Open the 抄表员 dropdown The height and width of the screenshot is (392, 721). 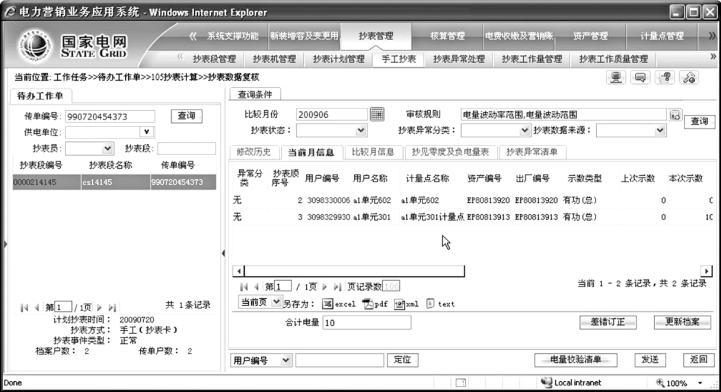tap(108, 148)
